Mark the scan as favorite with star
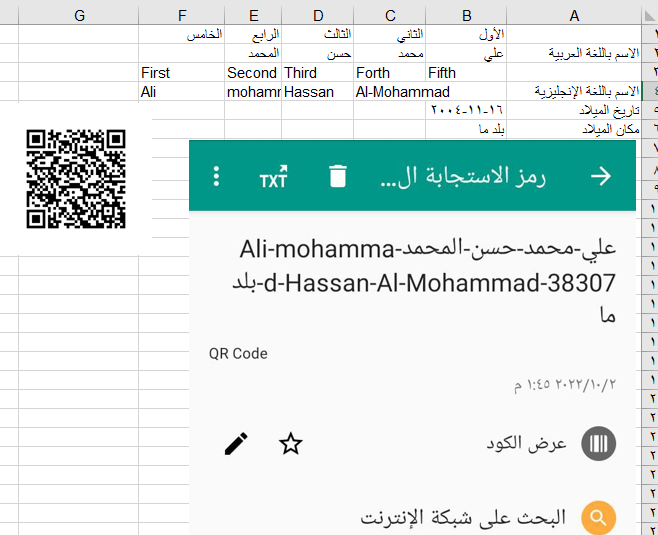The width and height of the screenshot is (658, 535). (291, 444)
